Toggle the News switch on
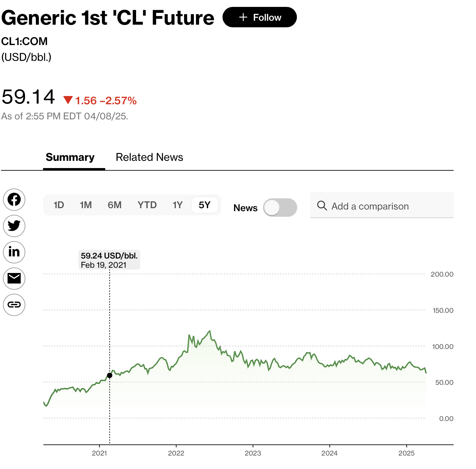The height and width of the screenshot is (469, 476). point(280,208)
